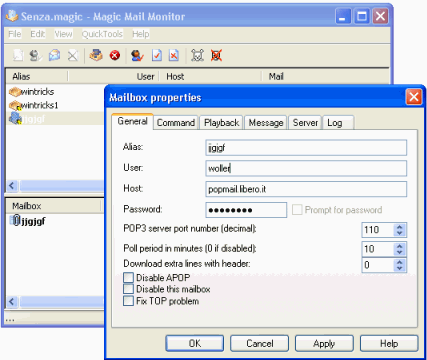
Task: Click into the Alias input field
Action: pos(306,148)
